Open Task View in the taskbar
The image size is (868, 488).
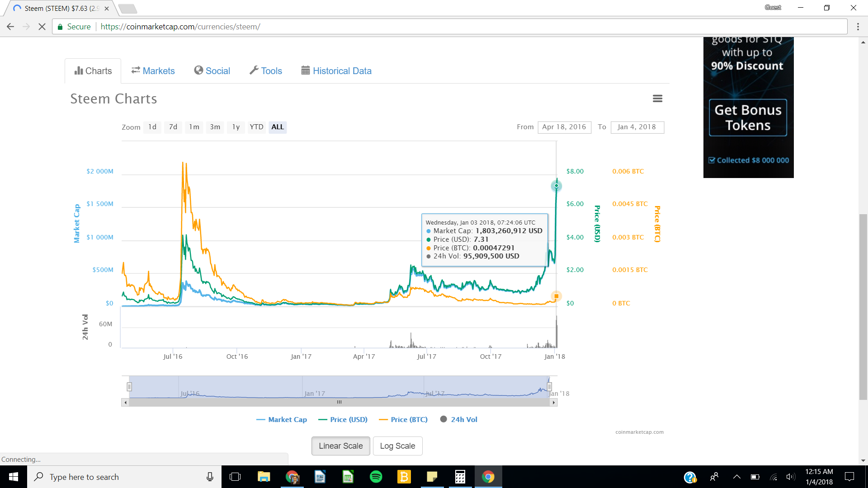(x=235, y=477)
